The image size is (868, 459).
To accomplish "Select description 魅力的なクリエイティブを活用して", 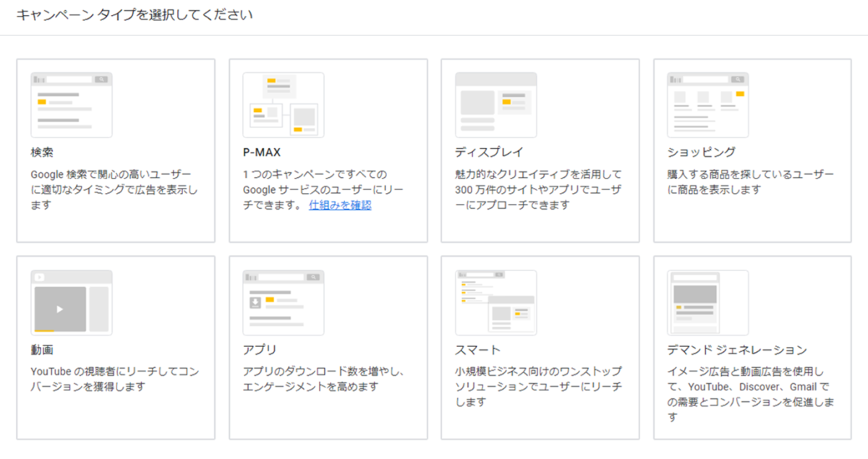I will point(538,189).
